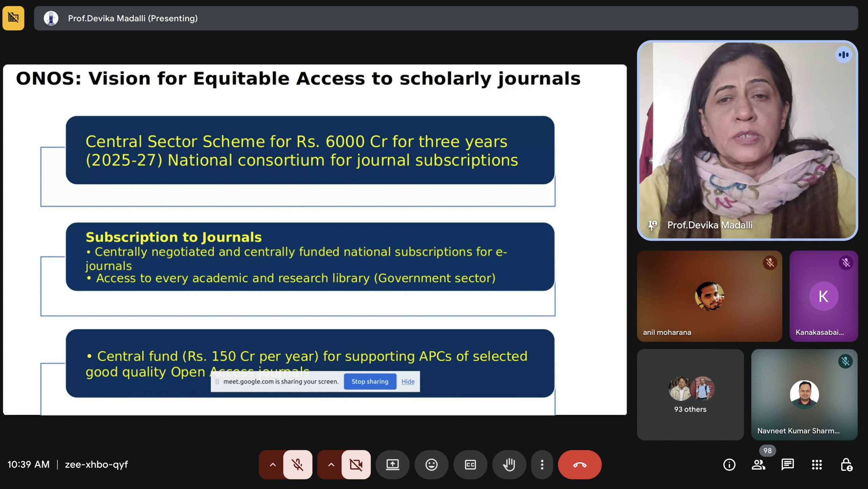Click the yellow presentation icon top-left
Image resolution: width=868 pixels, height=489 pixels.
14,18
